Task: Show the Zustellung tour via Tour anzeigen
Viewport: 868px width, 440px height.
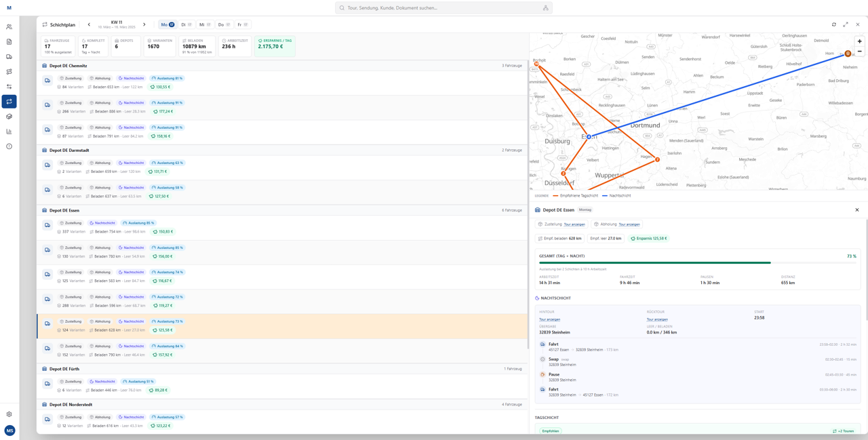Action: (574, 224)
